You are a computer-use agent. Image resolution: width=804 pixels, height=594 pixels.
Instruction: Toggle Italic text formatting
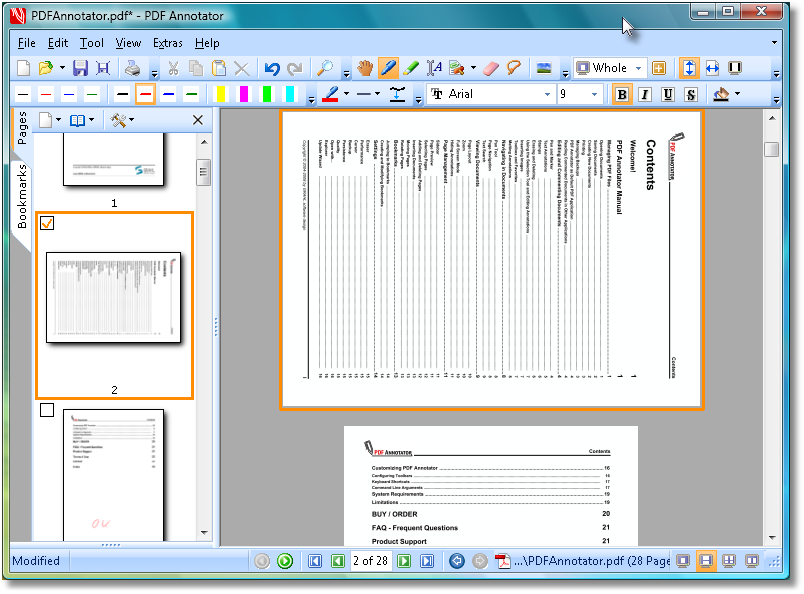pyautogui.click(x=645, y=94)
